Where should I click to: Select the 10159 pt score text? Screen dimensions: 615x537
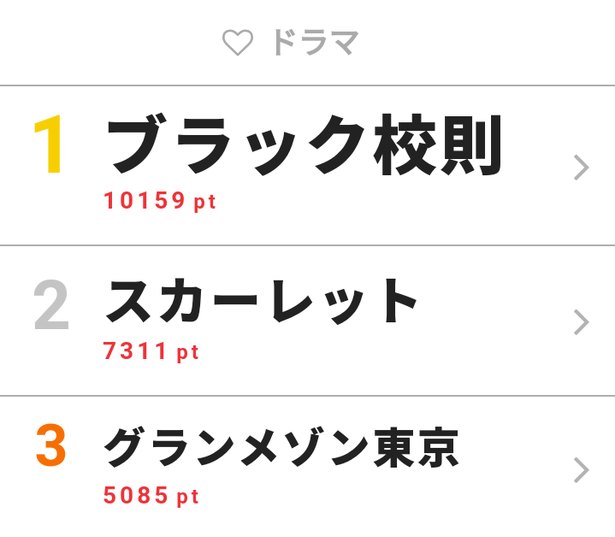coord(160,201)
